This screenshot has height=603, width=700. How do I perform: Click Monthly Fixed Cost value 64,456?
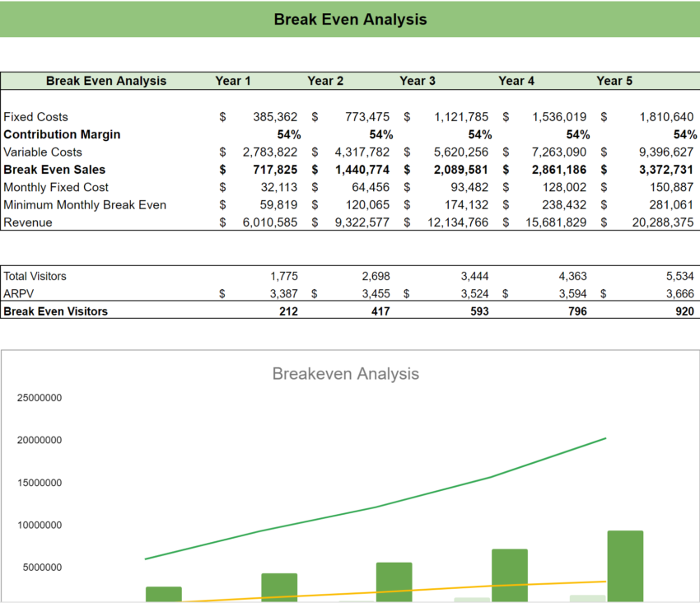(x=371, y=187)
